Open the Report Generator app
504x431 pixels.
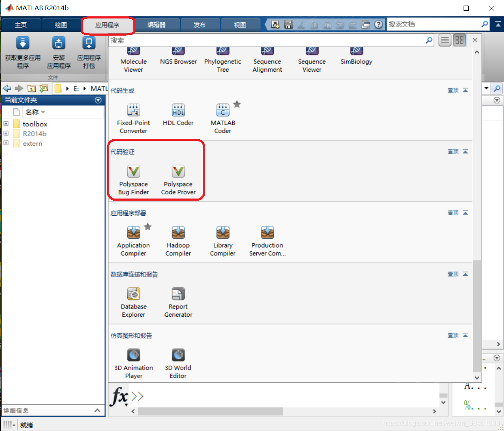178,302
